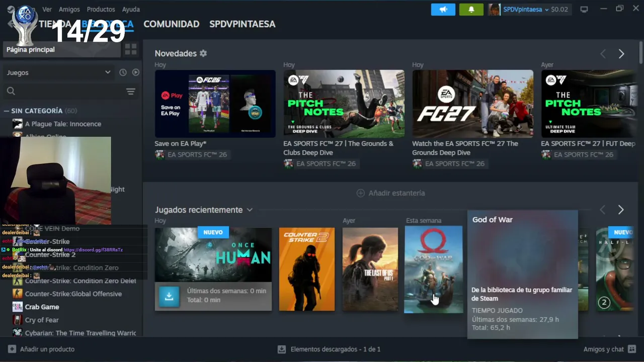Click the Crab Game icon in list
The height and width of the screenshot is (362, 644).
[x=18, y=307]
